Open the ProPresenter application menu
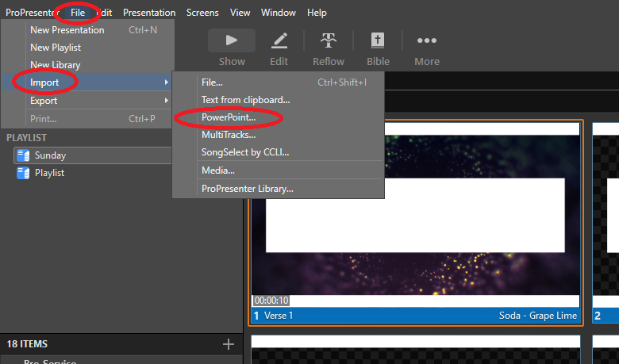Viewport: 619px width, 364px height. coord(32,13)
